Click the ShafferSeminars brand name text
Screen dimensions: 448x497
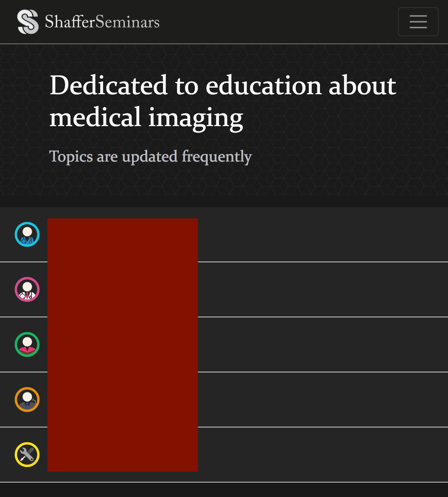tap(102, 22)
